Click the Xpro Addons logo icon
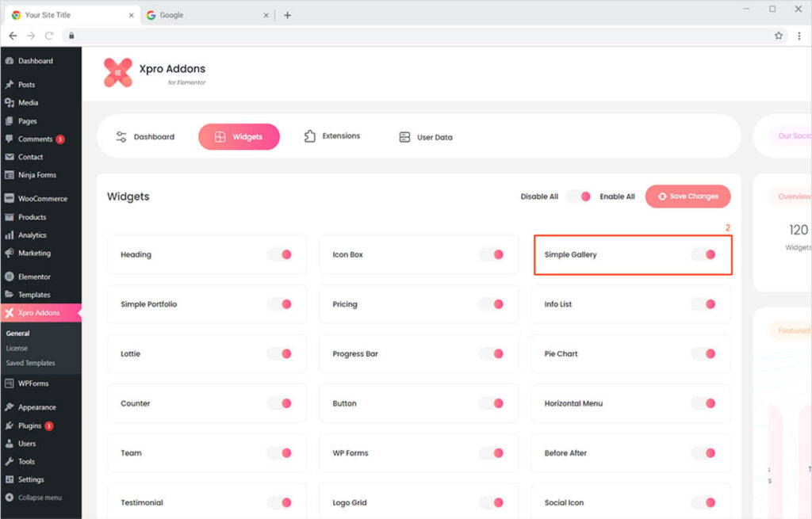The height and width of the screenshot is (519, 812). (118, 73)
